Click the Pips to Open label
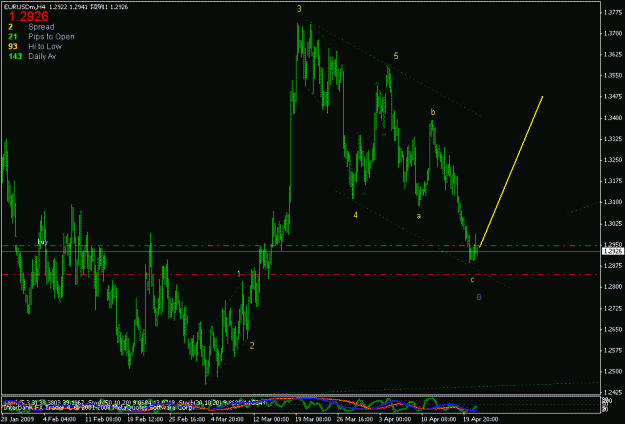Screen dimensions: 625x424 pyautogui.click(x=51, y=37)
